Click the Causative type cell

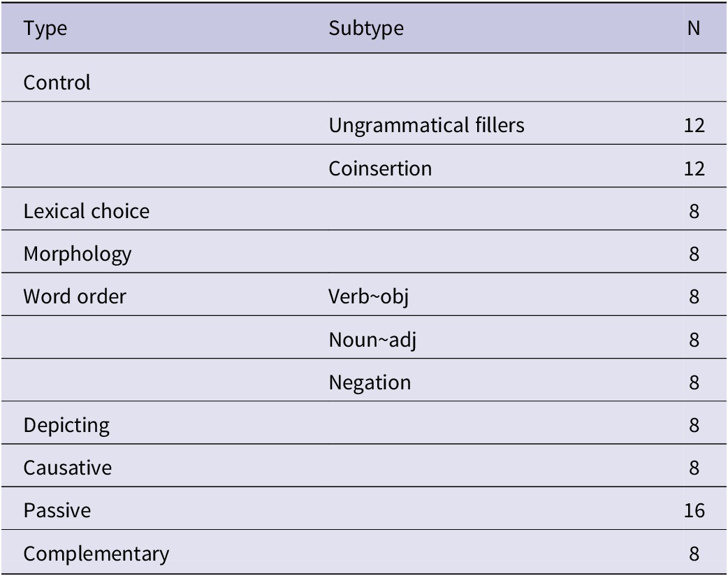pos(67,468)
